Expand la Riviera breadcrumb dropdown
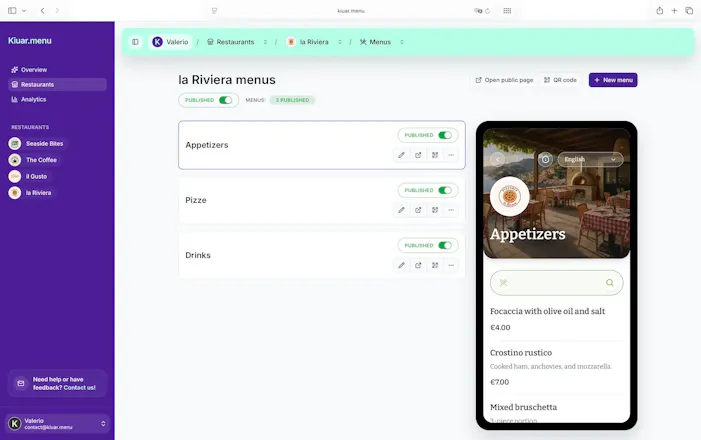The width and height of the screenshot is (701, 440). (340, 42)
